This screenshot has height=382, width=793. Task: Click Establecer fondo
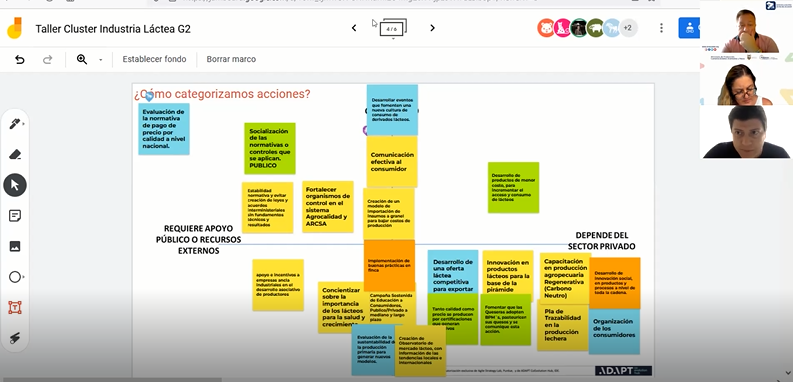tap(154, 59)
